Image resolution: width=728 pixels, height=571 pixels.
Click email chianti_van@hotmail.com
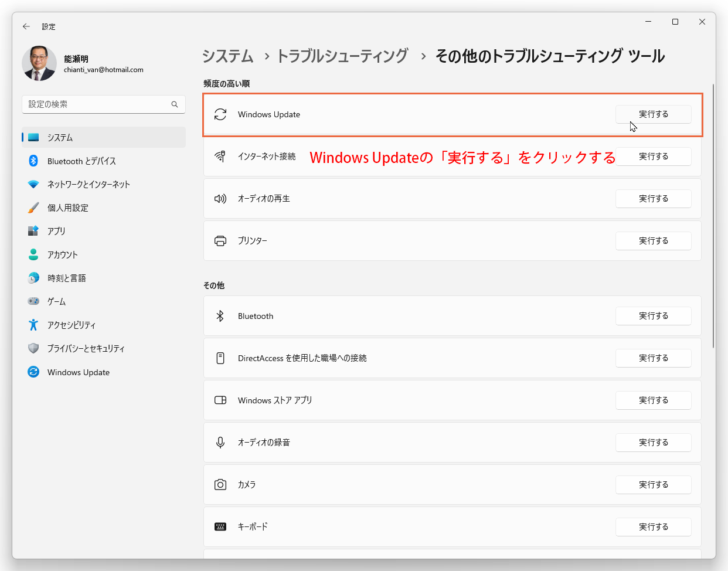[x=104, y=70]
